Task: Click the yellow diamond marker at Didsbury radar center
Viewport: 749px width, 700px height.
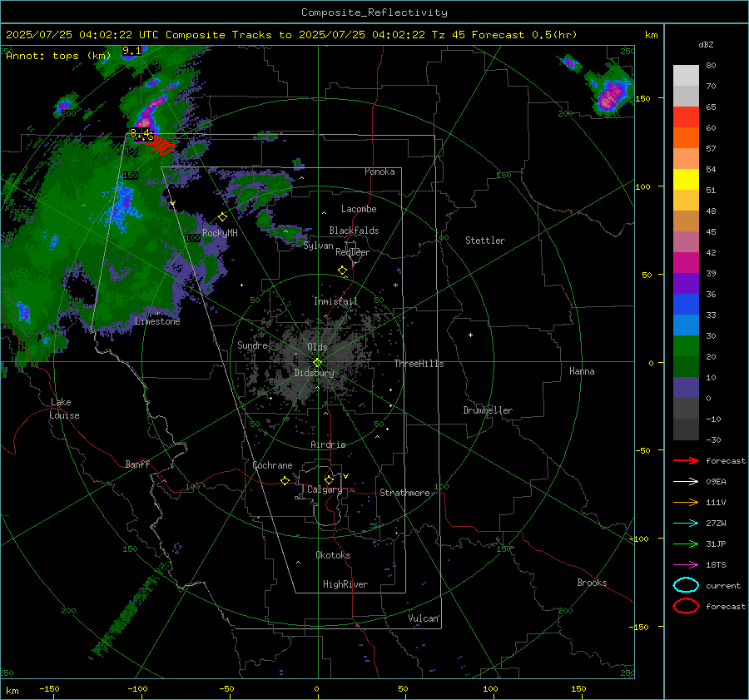Action: 317,363
